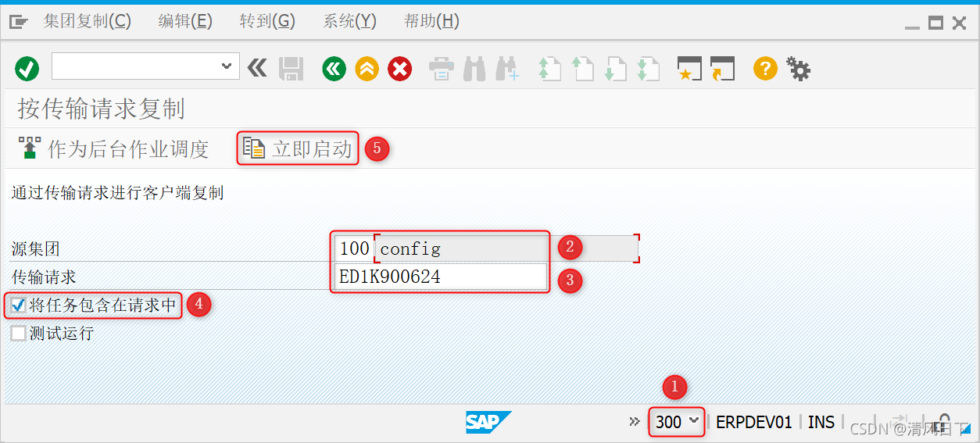Click the 按传输请求复制 title

tap(101, 109)
